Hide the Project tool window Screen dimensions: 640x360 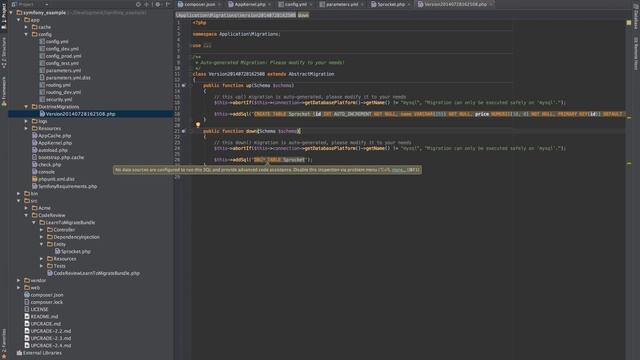tap(168, 4)
